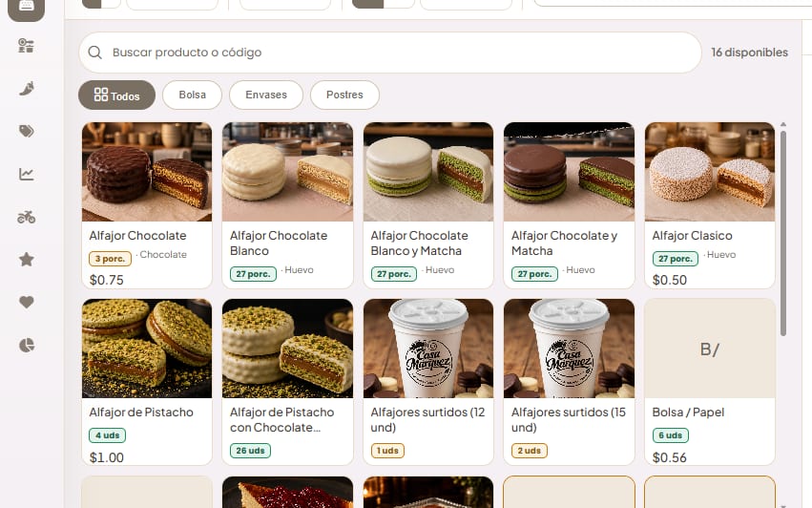Open the star favorites sidebar icon
The height and width of the screenshot is (508, 812).
point(27,259)
